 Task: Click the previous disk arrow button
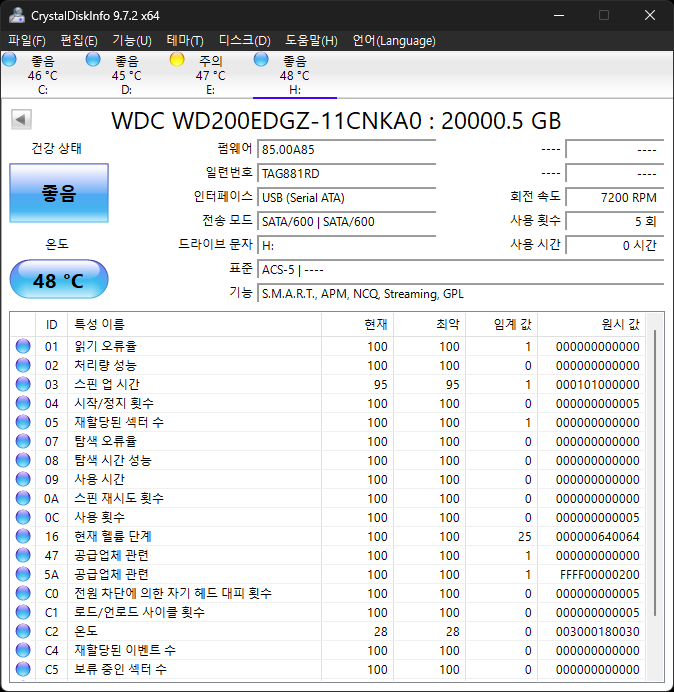(x=21, y=119)
